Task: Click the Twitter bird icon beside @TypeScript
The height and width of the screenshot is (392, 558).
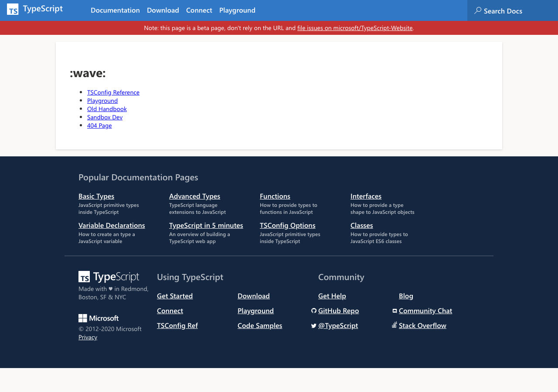Action: [314, 325]
